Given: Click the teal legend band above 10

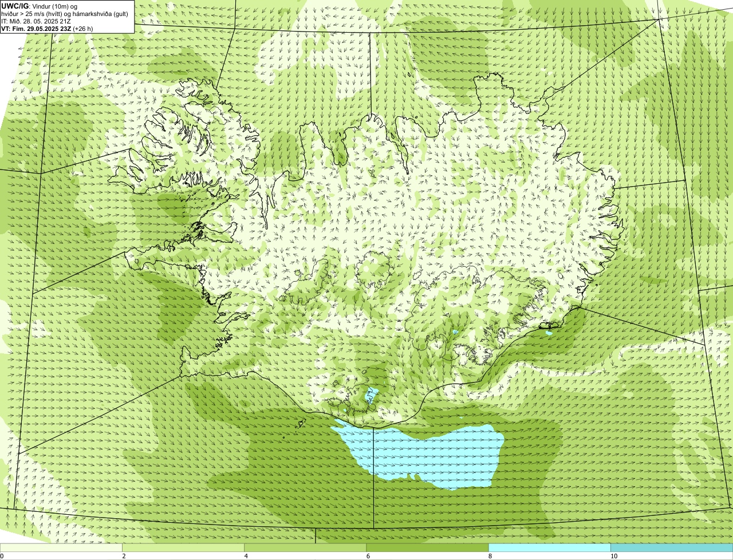Looking at the screenshot, I should (672, 547).
